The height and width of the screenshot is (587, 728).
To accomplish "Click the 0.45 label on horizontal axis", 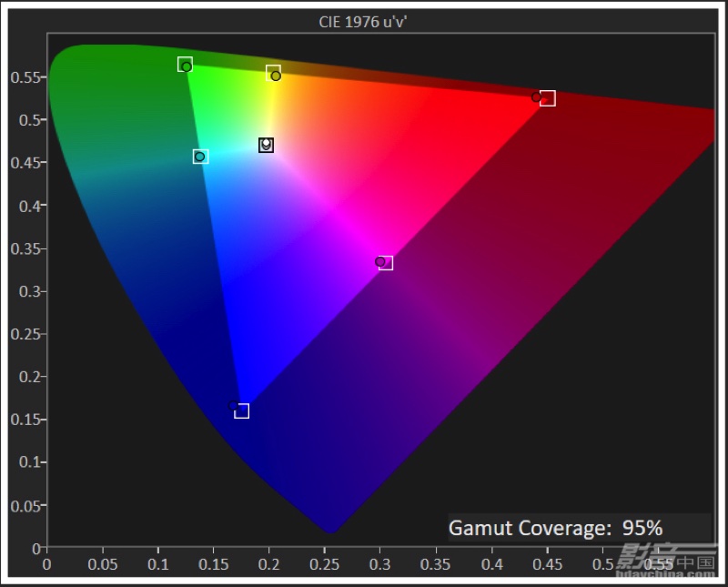I will point(548,564).
